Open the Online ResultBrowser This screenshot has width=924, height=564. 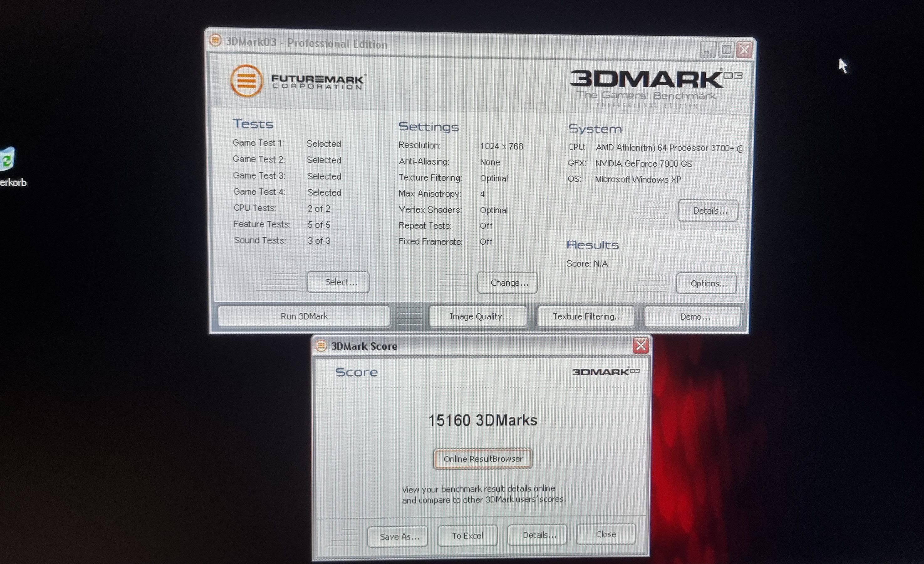pos(483,458)
